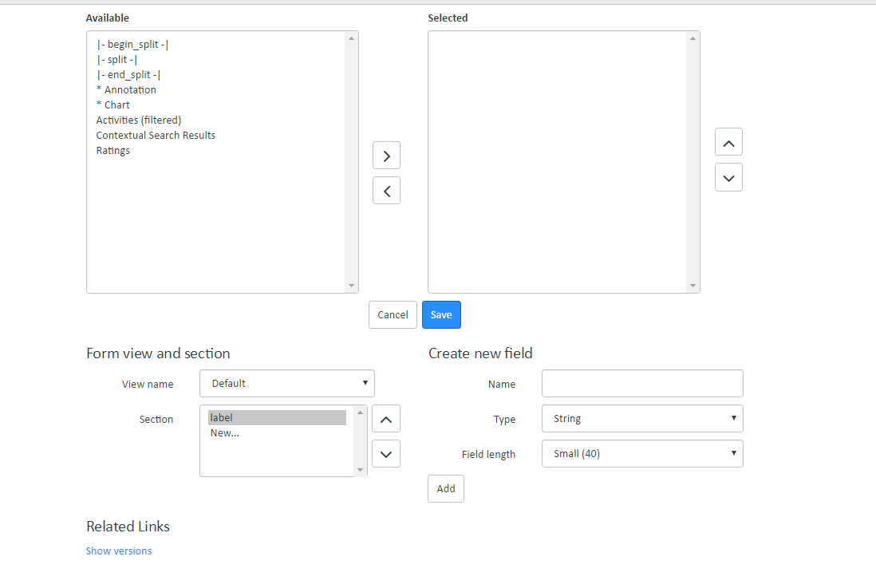Screen dimensions: 876x588
Task: Open the Show versions link
Action: tap(118, 551)
